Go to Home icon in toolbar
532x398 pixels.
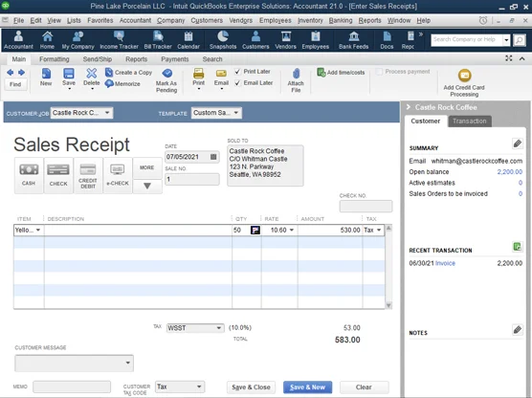coord(47,40)
